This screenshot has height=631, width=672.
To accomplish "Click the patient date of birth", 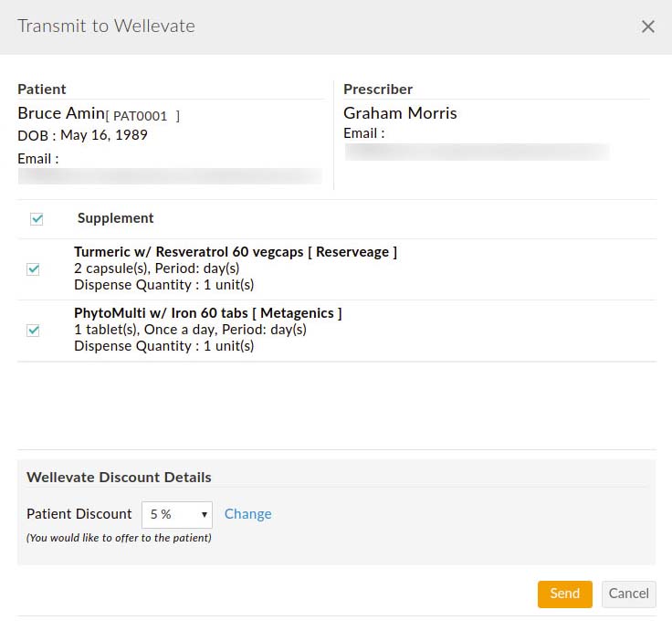I will coord(82,135).
